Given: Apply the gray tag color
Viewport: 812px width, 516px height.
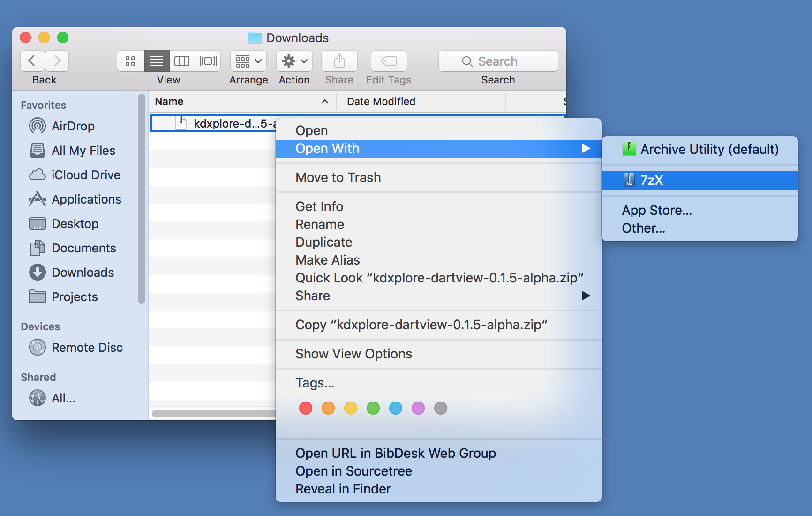Looking at the screenshot, I should pyautogui.click(x=441, y=408).
